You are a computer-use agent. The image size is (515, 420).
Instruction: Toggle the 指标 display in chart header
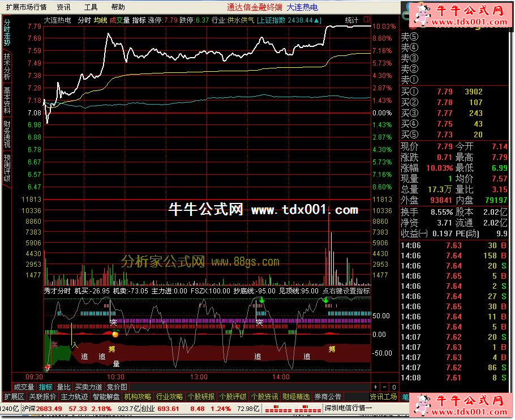pos(139,20)
